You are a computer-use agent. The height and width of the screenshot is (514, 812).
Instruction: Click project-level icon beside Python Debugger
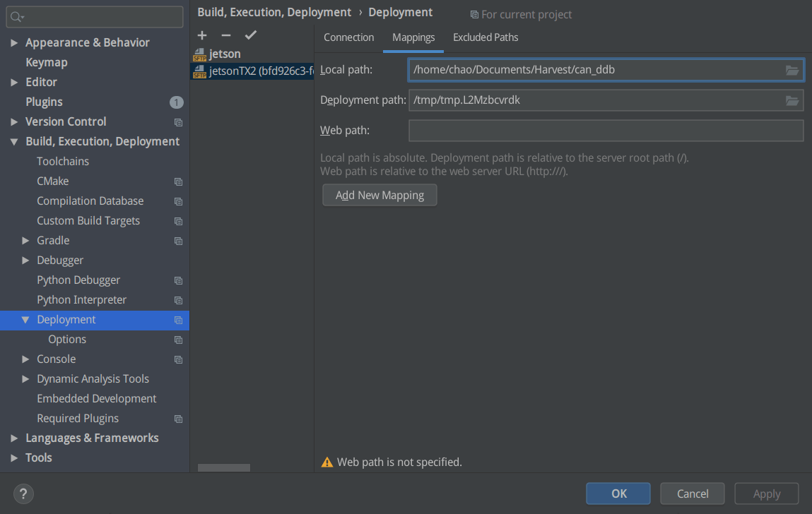[178, 280]
